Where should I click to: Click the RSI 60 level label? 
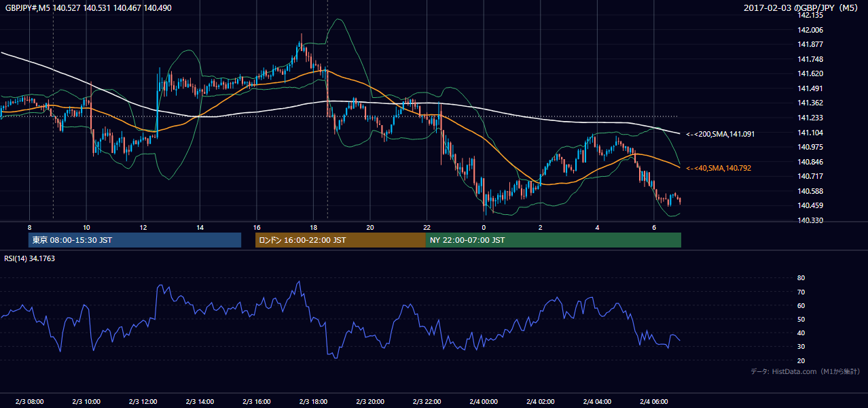tap(801, 305)
